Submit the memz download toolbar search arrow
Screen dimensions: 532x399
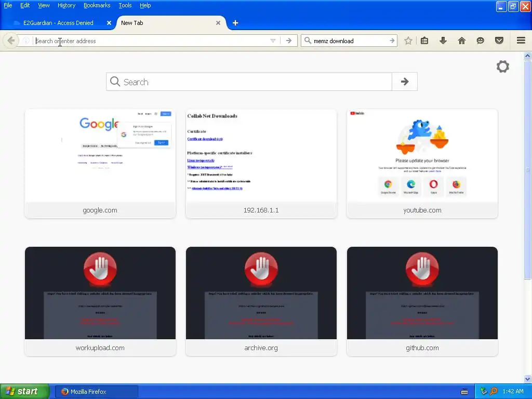(x=392, y=41)
